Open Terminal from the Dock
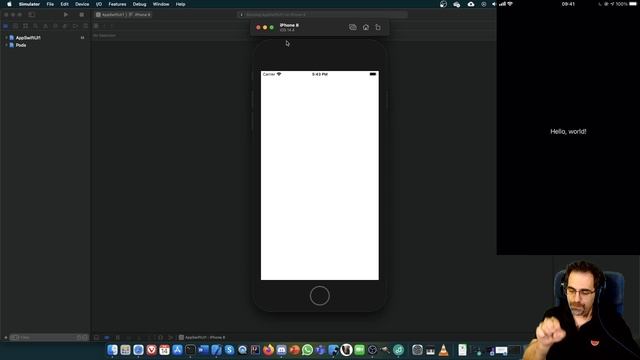640x360 pixels. tap(191, 350)
